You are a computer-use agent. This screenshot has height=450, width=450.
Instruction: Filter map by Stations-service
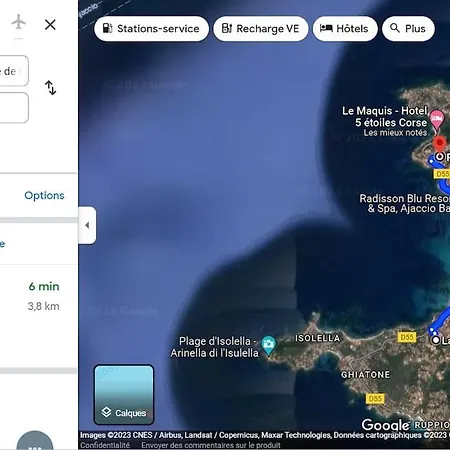pyautogui.click(x=151, y=29)
